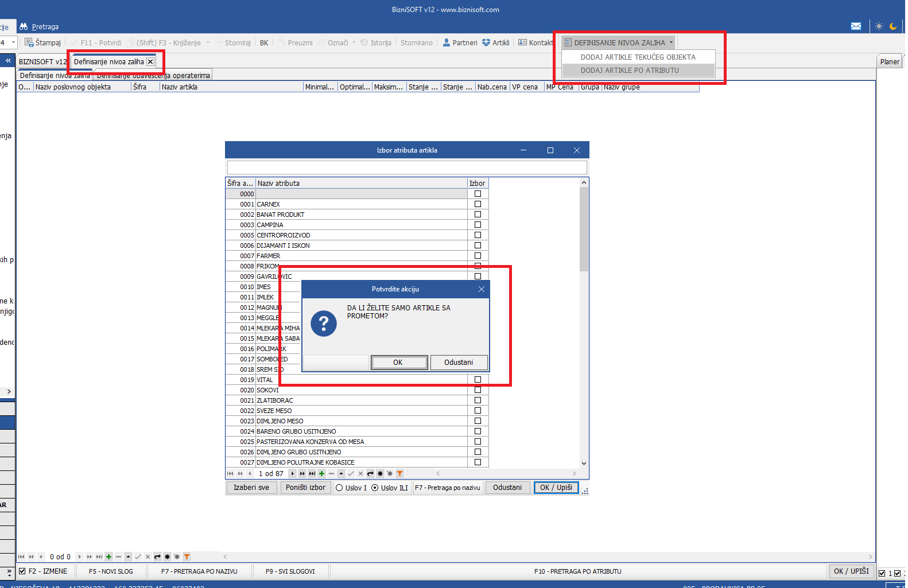
Task: Click the envelope mail icon
Action: [856, 26]
